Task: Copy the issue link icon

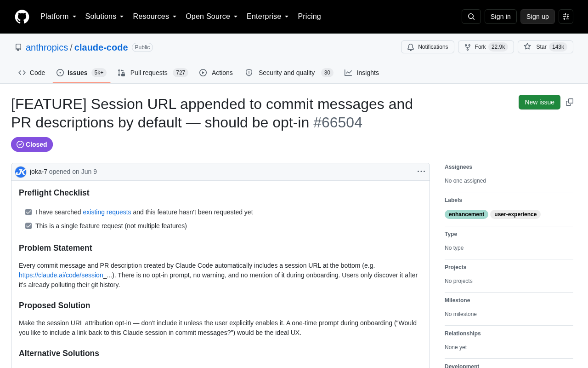Action: pyautogui.click(x=570, y=102)
